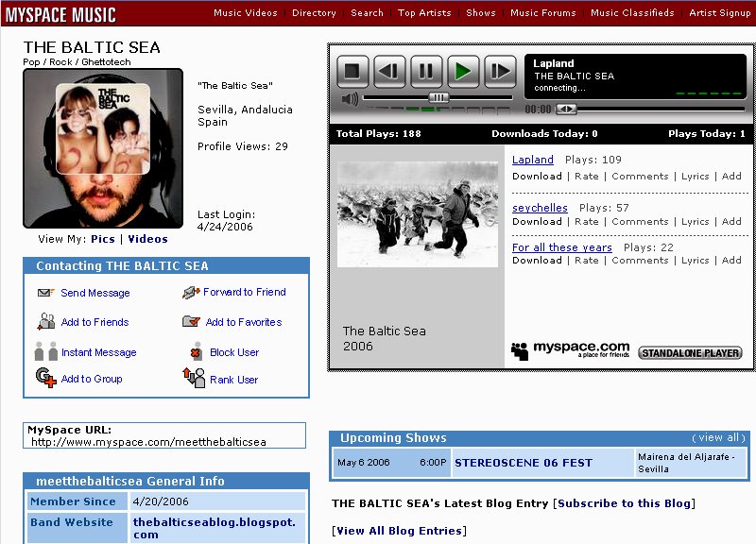Skip to previous track in player
756x544 pixels.
point(389,72)
